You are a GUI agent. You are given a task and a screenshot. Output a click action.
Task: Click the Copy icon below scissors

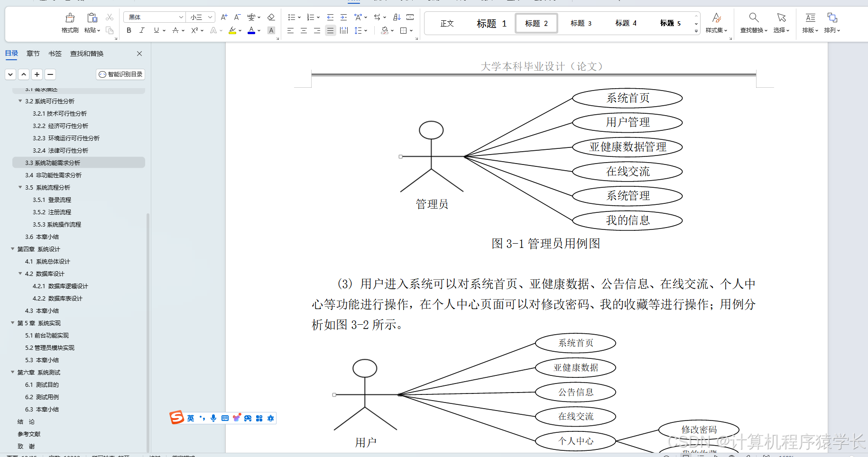[x=110, y=30]
